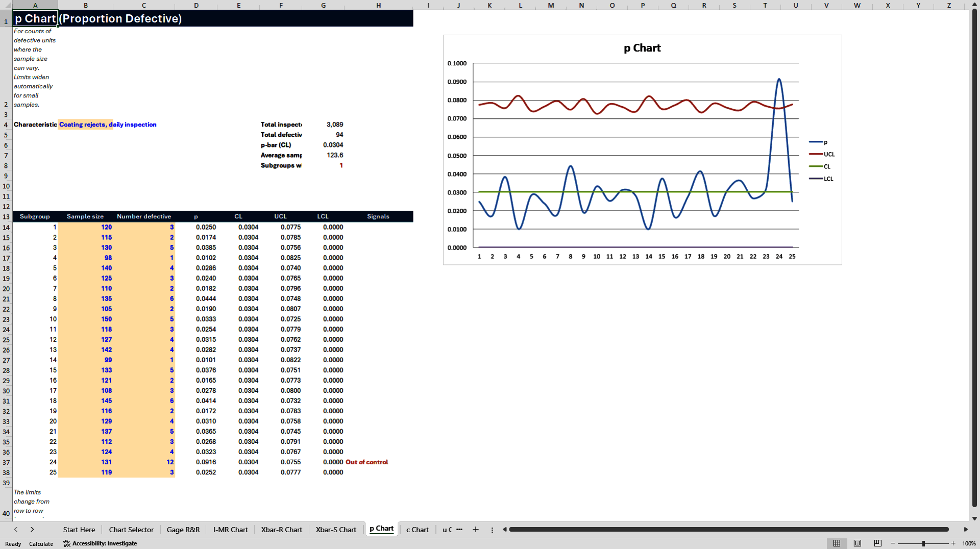This screenshot has height=549, width=980.
Task: Switch to Xbar-S Chart sheet
Action: [x=336, y=530]
